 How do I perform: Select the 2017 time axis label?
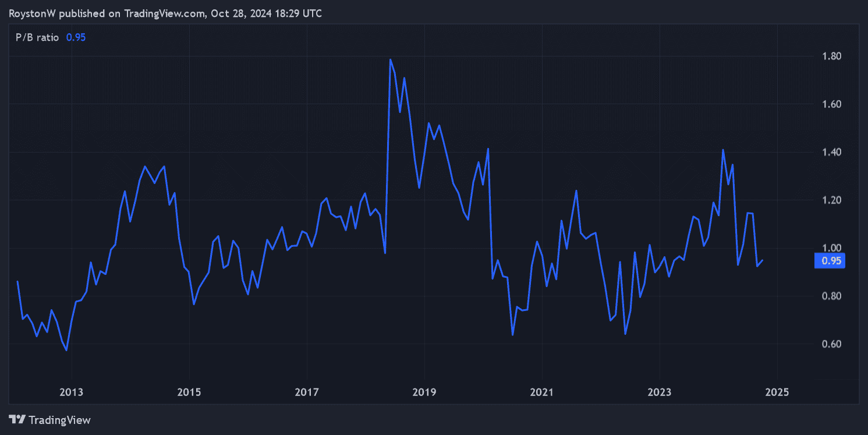307,392
